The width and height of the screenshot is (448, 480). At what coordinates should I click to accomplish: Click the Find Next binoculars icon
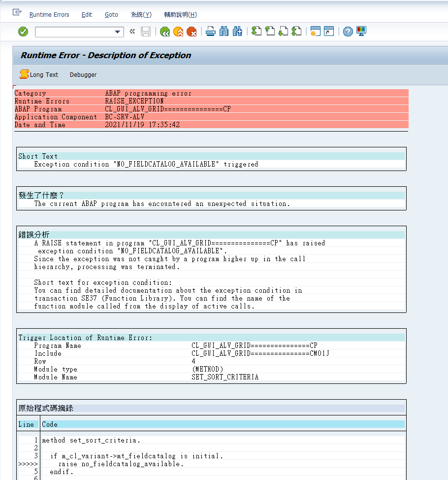pos(237,32)
